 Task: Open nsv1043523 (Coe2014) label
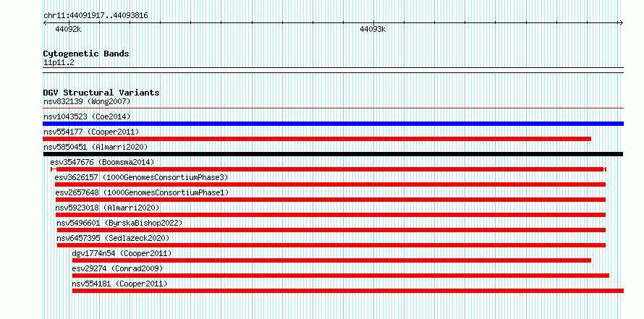point(87,116)
